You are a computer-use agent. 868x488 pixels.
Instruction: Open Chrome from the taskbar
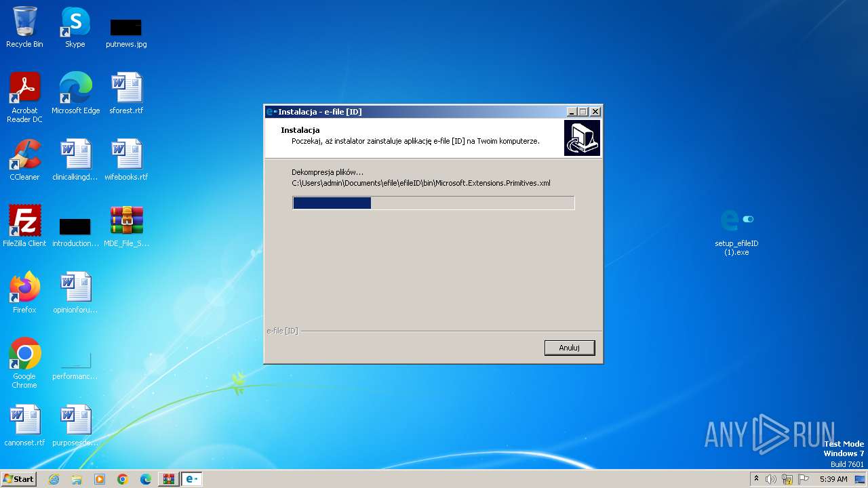(123, 479)
